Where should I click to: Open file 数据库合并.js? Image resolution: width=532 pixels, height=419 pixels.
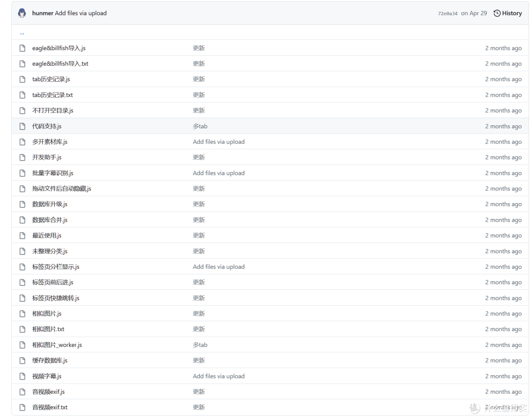50,220
